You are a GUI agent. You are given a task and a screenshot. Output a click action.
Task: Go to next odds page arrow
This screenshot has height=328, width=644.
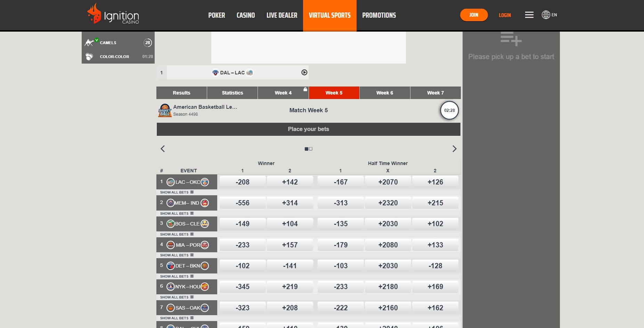[454, 149]
